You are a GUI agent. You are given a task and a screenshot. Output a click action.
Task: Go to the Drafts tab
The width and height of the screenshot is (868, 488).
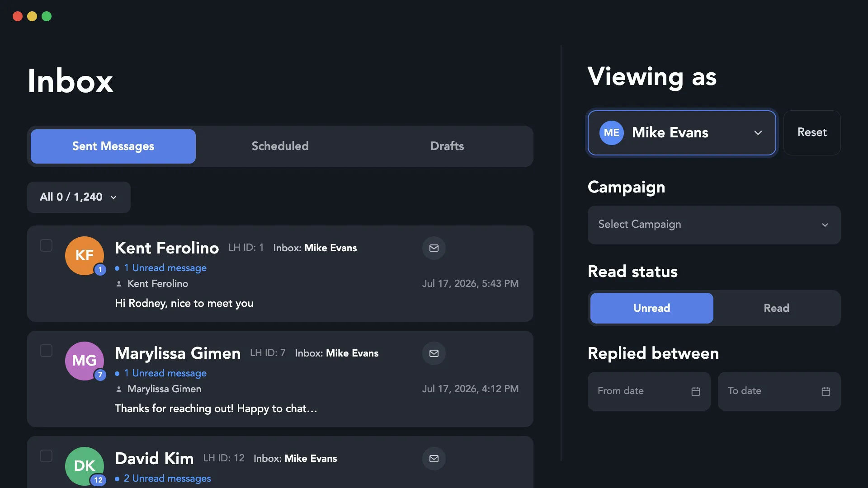click(x=447, y=146)
